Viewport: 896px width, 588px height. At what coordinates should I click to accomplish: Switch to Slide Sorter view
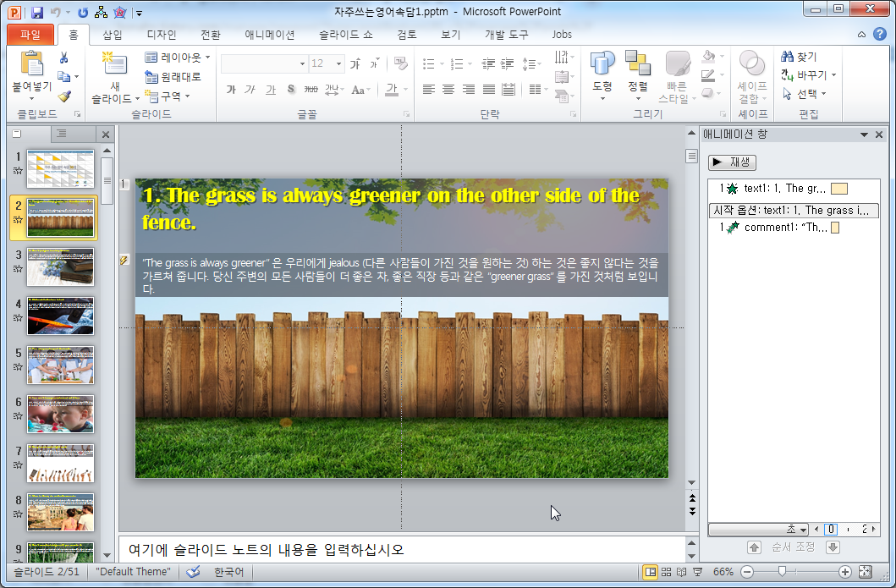(666, 571)
